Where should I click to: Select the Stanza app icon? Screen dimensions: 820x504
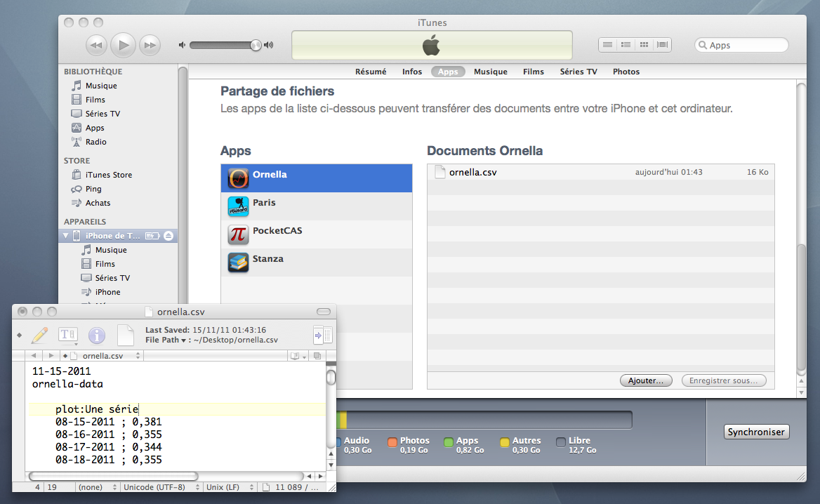238,263
